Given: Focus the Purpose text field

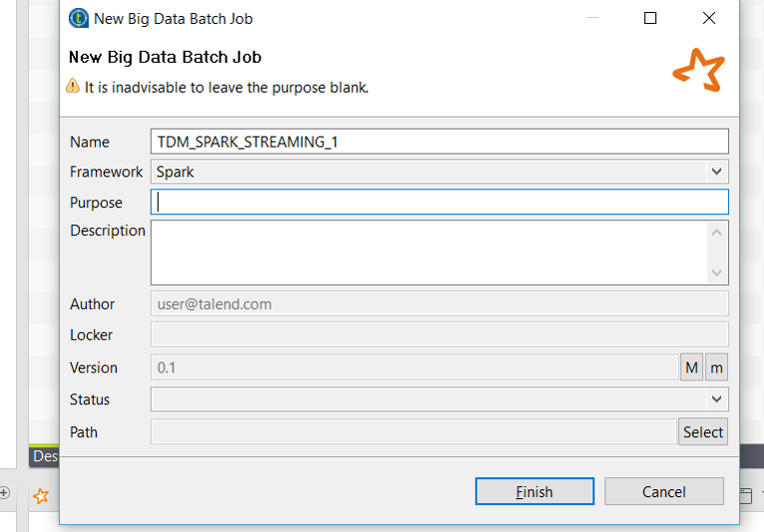Looking at the screenshot, I should click(x=439, y=202).
